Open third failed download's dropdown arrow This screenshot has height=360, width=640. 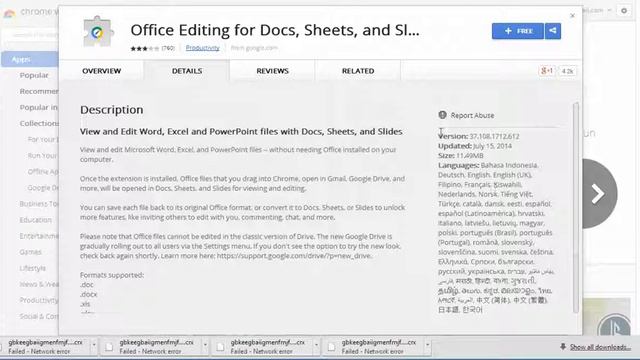point(316,345)
